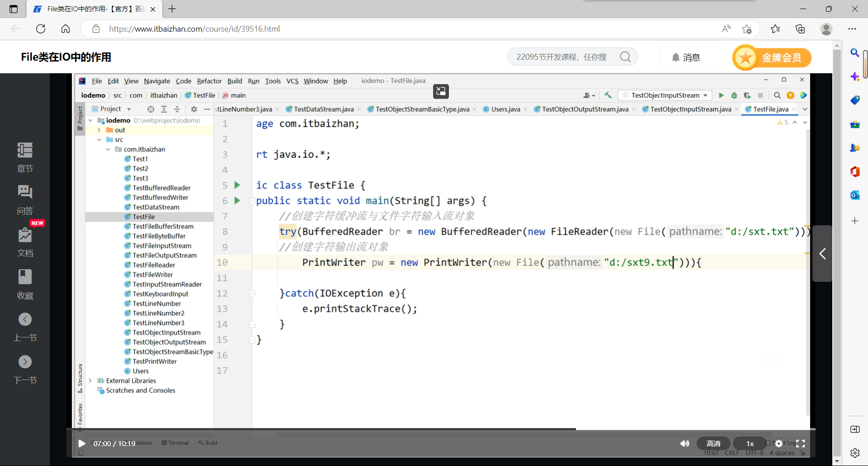The height and width of the screenshot is (466, 868).
Task: Open video player settings gear
Action: point(779,443)
